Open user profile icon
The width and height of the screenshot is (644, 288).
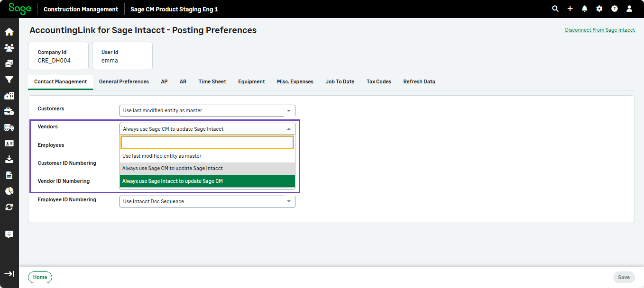tap(629, 9)
